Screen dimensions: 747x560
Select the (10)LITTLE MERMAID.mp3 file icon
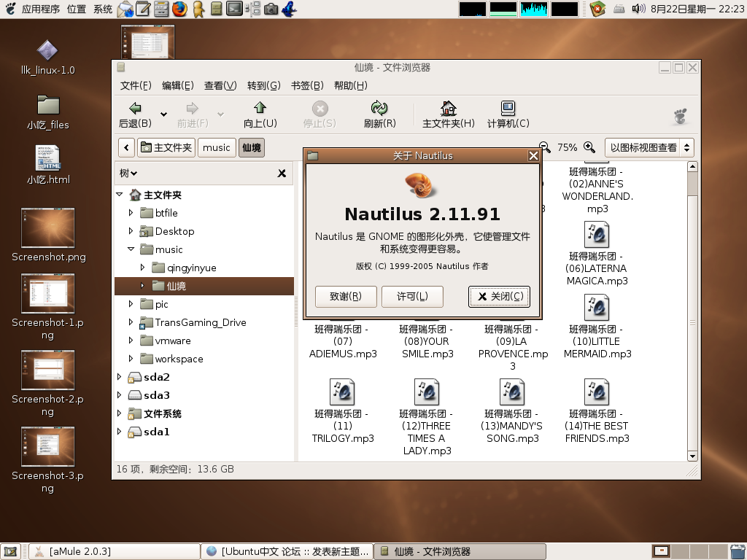coord(597,308)
